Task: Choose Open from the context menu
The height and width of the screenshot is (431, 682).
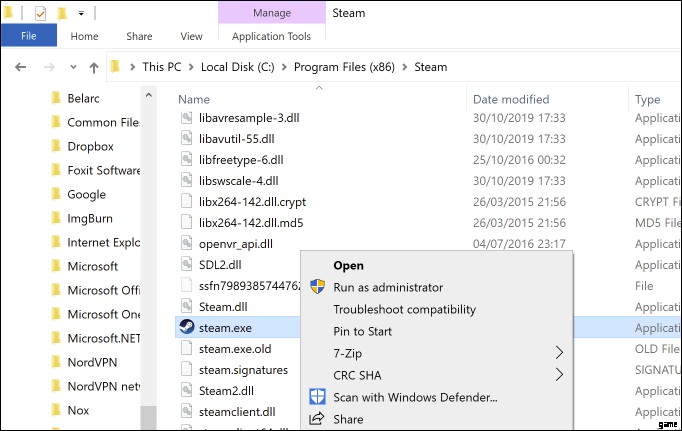Action: coord(348,266)
